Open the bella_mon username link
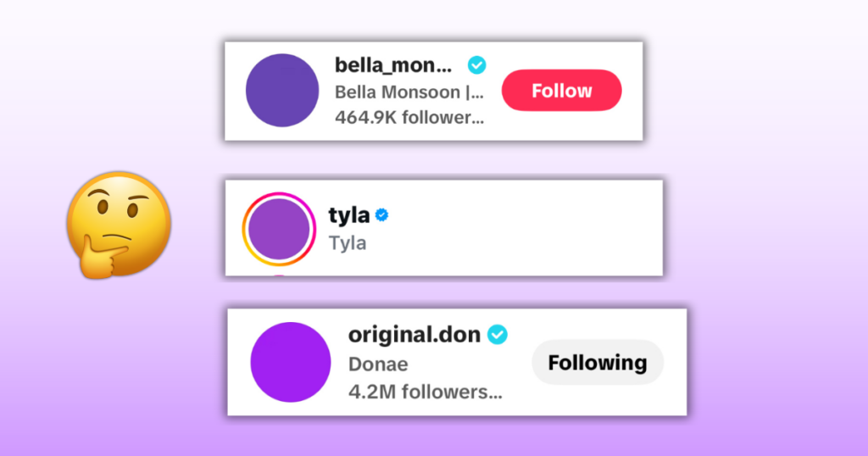The height and width of the screenshot is (456, 868). tap(394, 65)
